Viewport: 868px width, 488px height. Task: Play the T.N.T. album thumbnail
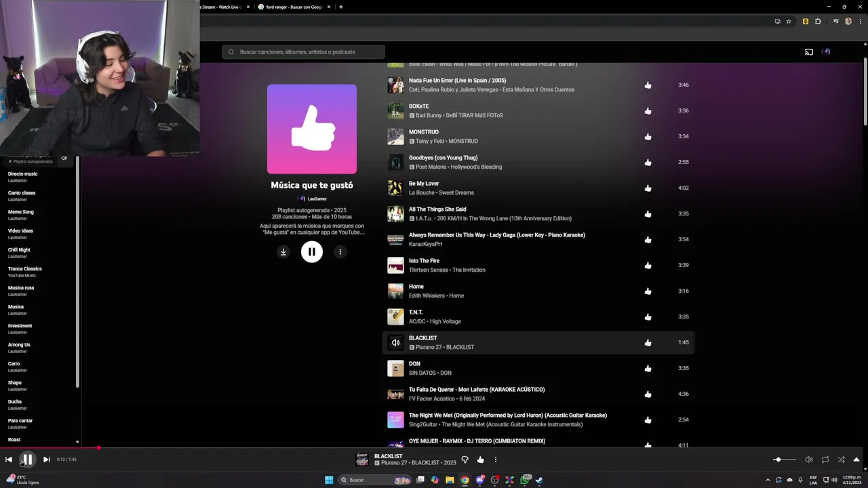click(x=395, y=317)
